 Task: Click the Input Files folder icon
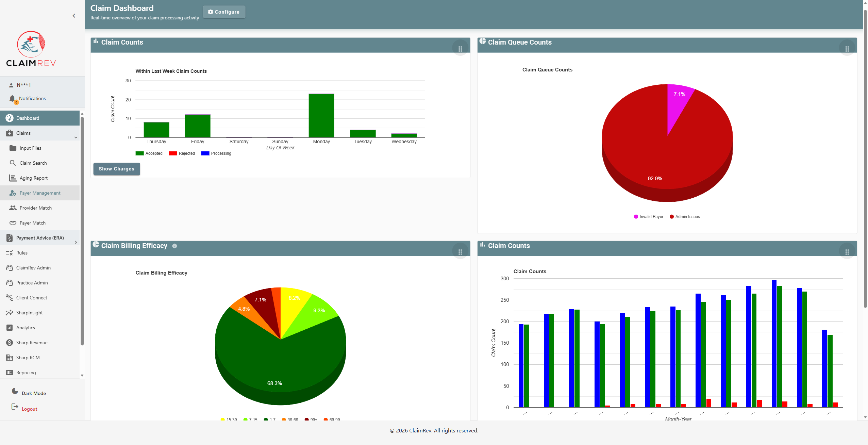13,148
